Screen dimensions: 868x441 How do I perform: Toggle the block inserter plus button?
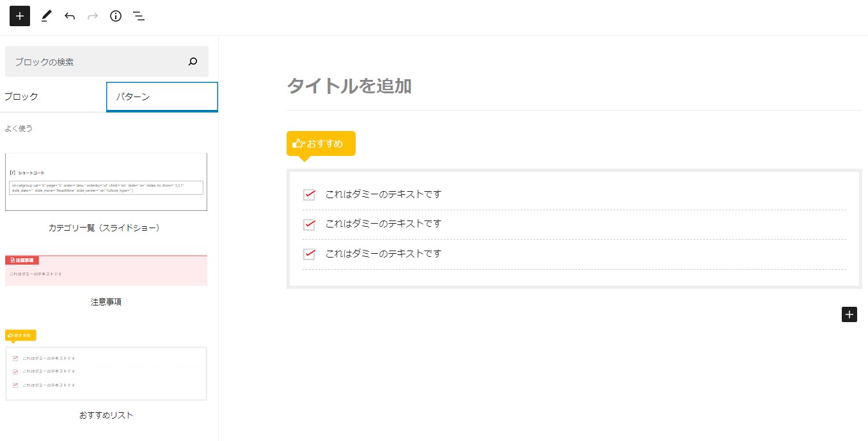(x=20, y=16)
